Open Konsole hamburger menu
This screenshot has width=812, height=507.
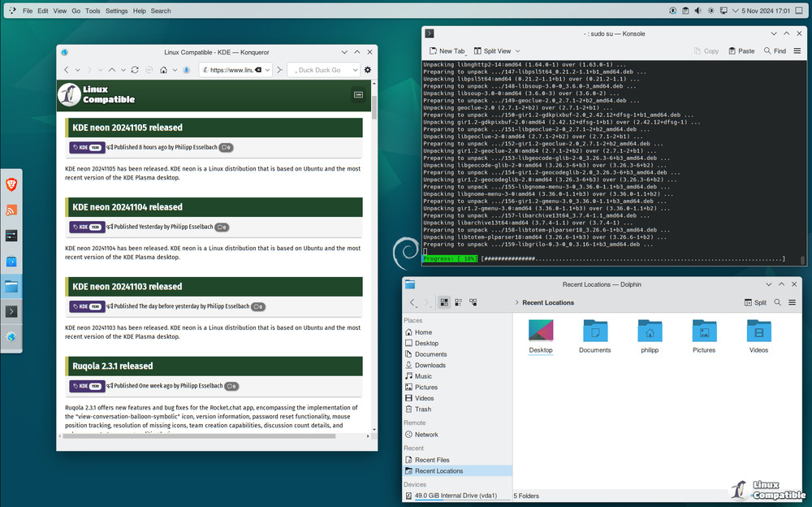[798, 50]
